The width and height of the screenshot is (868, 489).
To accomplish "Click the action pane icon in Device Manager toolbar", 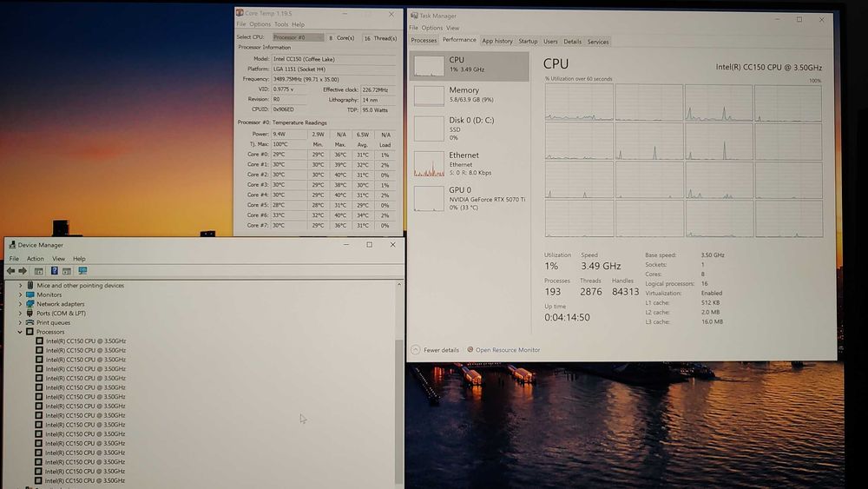I will pos(67,271).
